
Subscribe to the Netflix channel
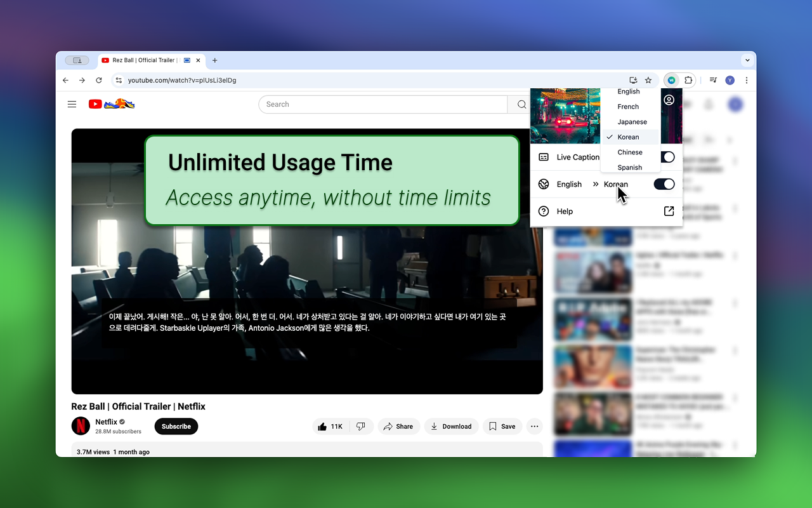pos(176,427)
